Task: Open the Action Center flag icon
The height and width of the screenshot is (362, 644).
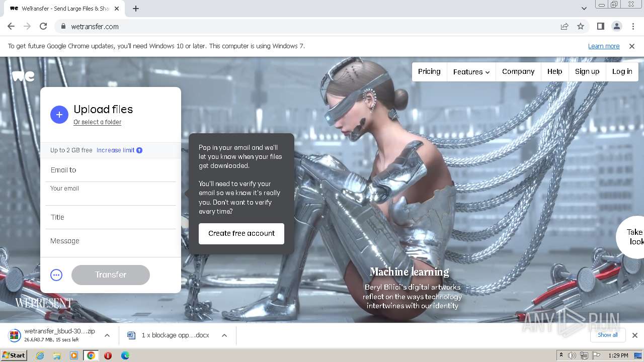Action: 596,355
